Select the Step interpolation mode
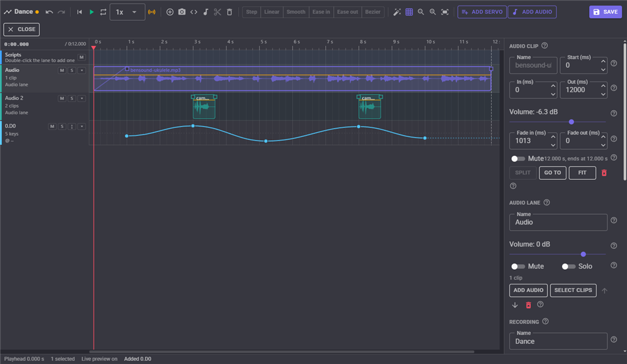This screenshot has width=627, height=364. point(252,12)
